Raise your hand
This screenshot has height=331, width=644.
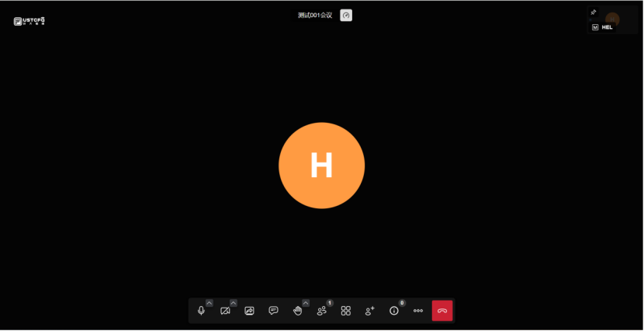point(297,311)
